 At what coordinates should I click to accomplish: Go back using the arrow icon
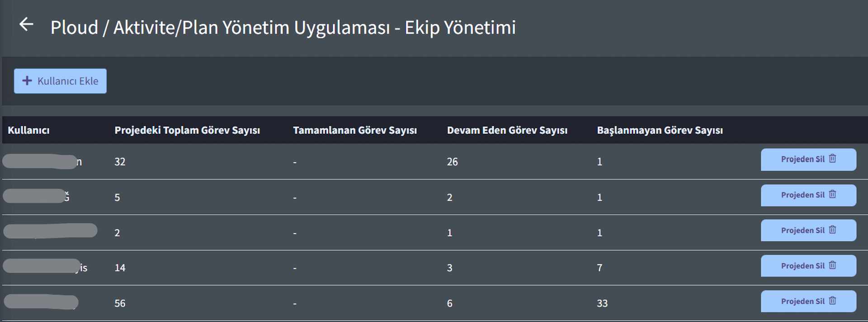tap(26, 24)
